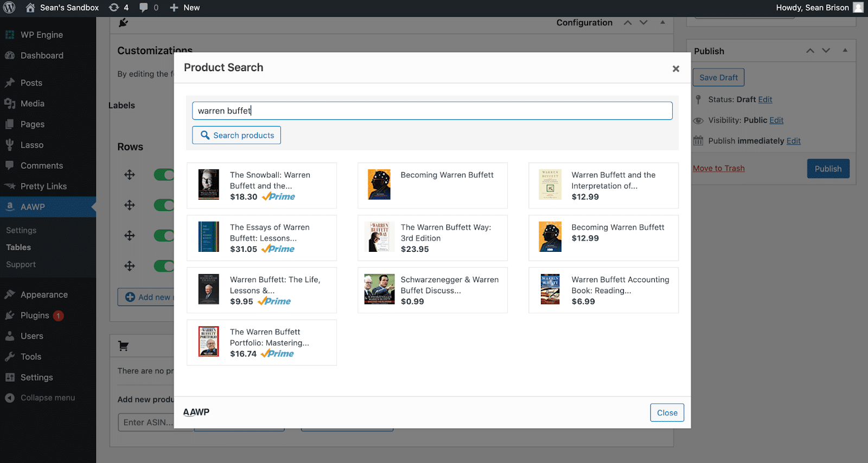Open the WordPress logo menu
Viewport: 868px width, 463px height.
tap(9, 8)
